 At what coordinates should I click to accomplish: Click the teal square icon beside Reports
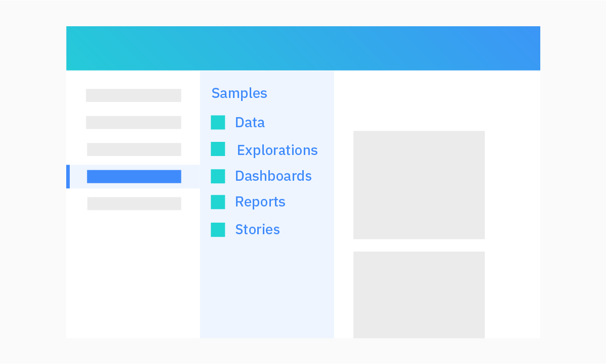coord(218,202)
